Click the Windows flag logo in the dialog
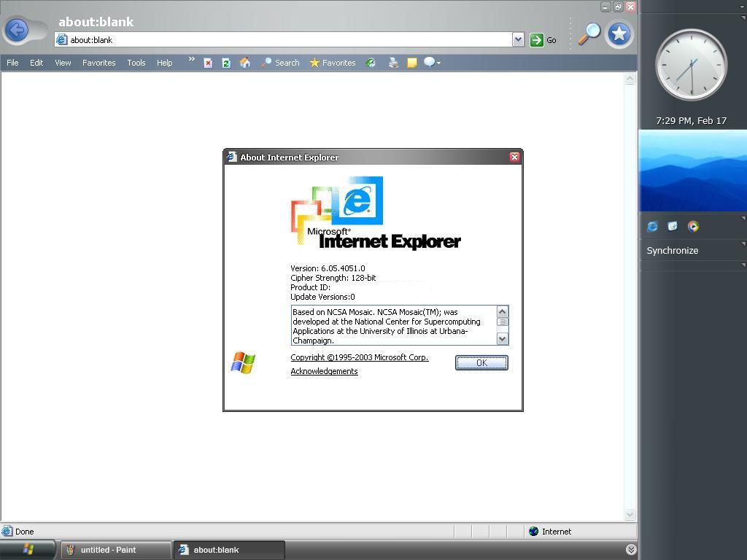747x560 pixels. tap(243, 363)
